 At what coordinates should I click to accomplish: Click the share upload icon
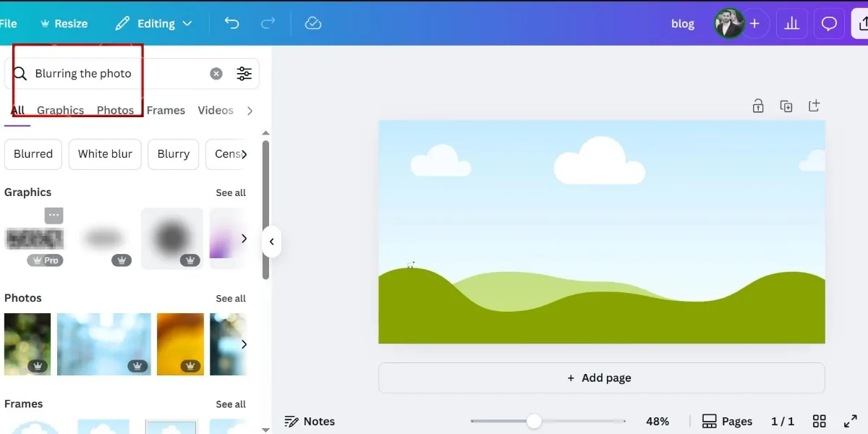[862, 24]
